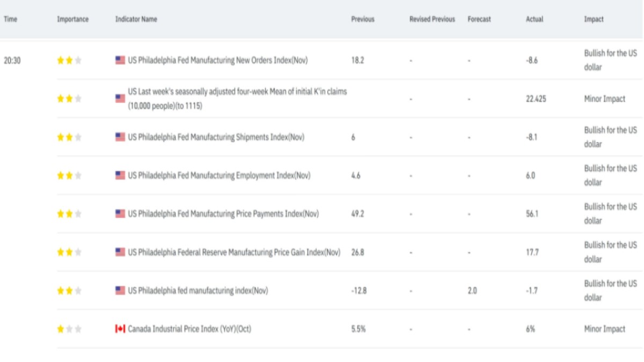Click the US flag beside New Orders Index

click(x=120, y=61)
